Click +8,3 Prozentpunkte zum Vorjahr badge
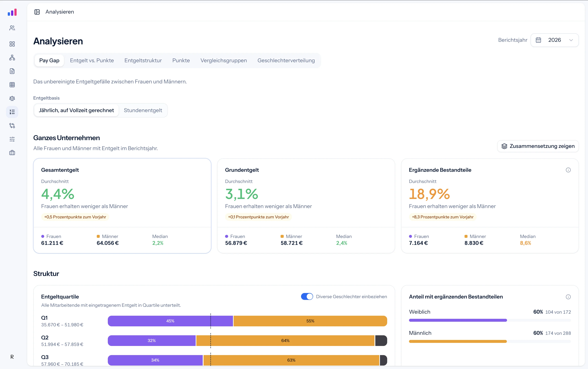Viewport: 588px width, 369px height. (443, 217)
